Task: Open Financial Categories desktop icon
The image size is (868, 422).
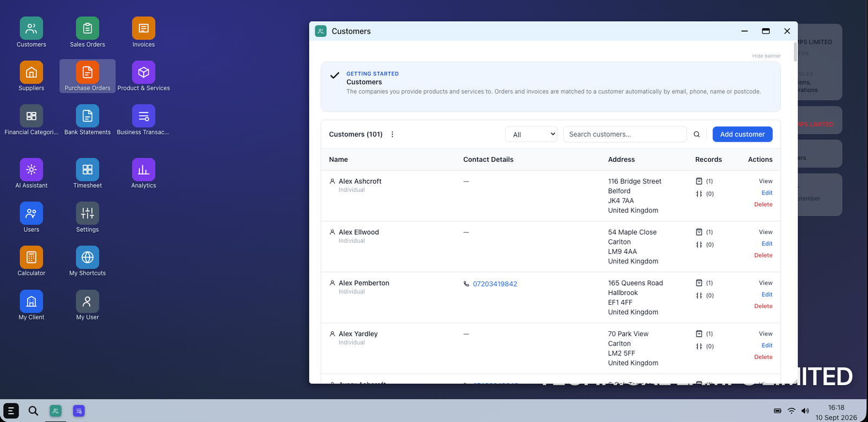Action: click(x=31, y=120)
